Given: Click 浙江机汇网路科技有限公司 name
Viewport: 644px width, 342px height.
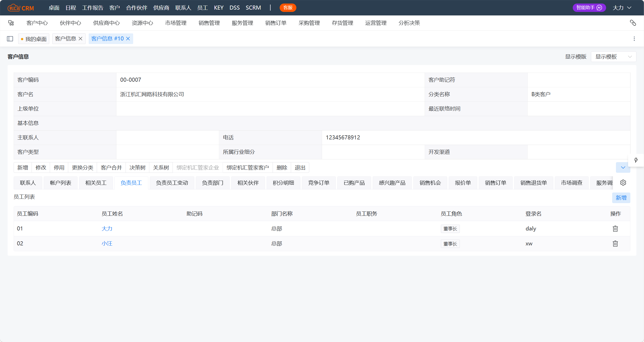Looking at the screenshot, I should pyautogui.click(x=152, y=94).
